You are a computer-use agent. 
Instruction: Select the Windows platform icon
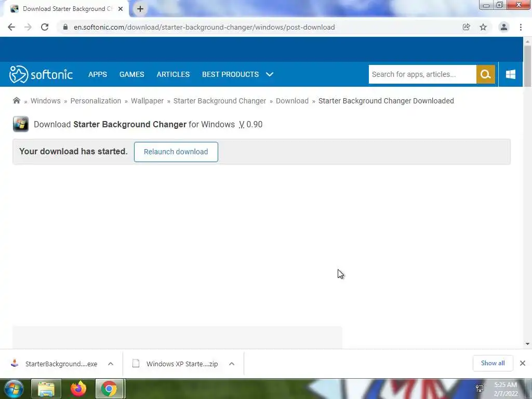tap(511, 74)
